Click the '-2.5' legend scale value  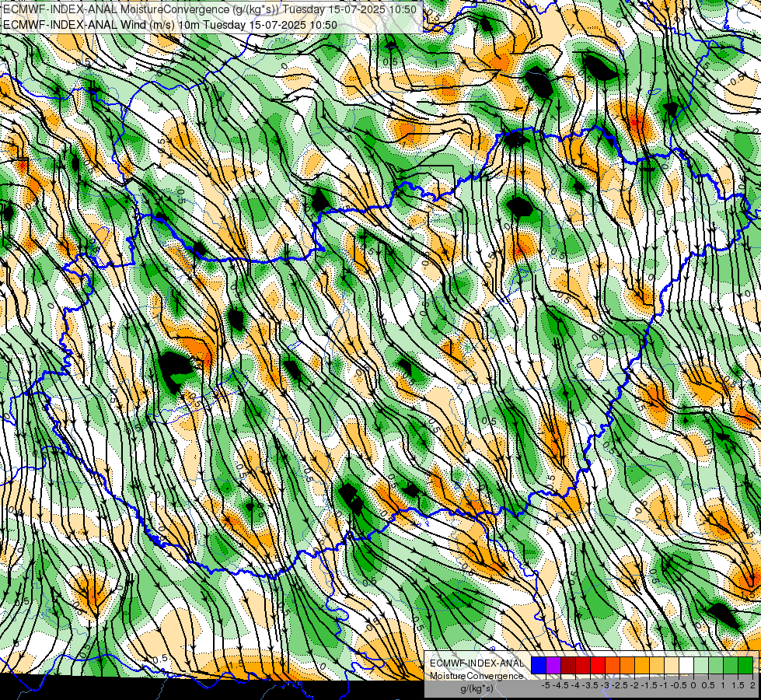[620, 686]
